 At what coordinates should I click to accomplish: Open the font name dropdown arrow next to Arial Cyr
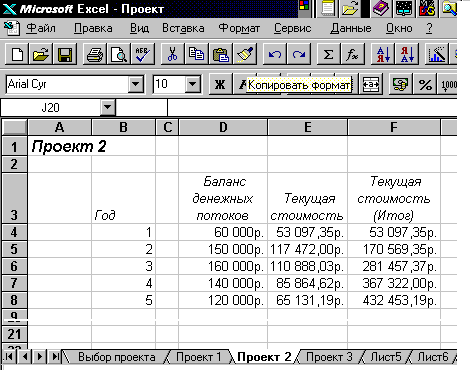[x=136, y=84]
